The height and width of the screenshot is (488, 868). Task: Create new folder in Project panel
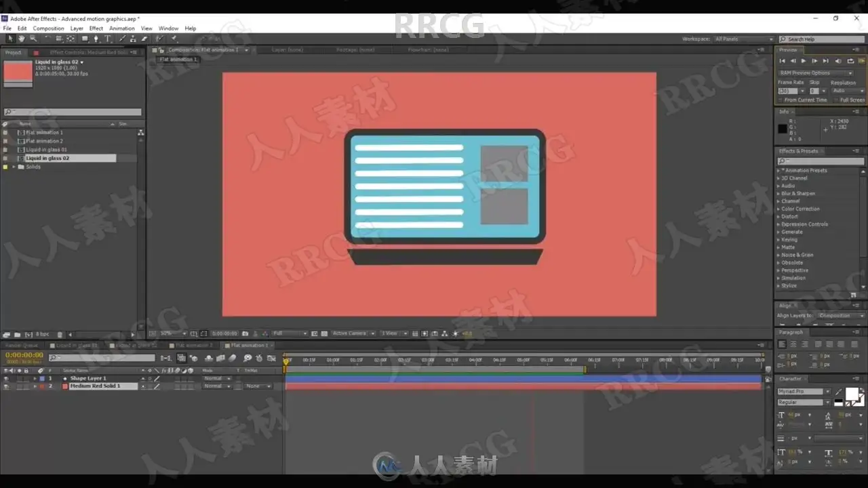point(17,335)
